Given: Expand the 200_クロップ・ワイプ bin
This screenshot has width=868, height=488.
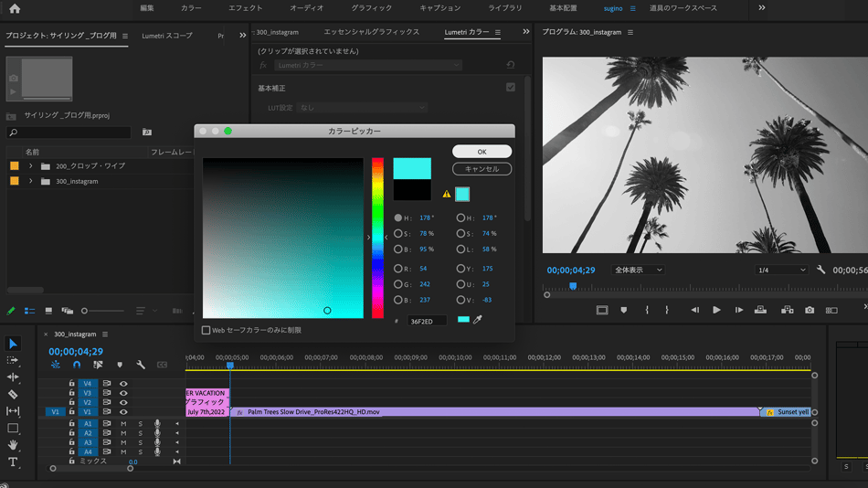Looking at the screenshot, I should tap(30, 166).
